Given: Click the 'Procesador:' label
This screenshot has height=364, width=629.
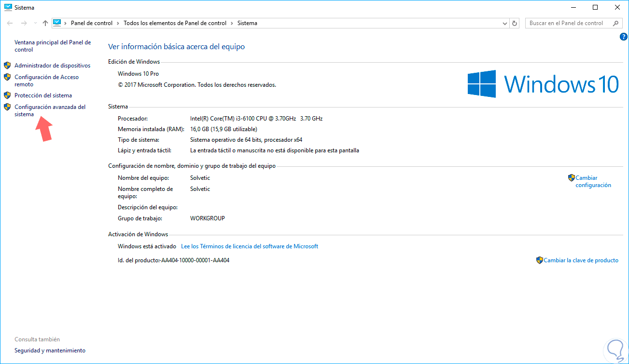Looking at the screenshot, I should 133,119.
